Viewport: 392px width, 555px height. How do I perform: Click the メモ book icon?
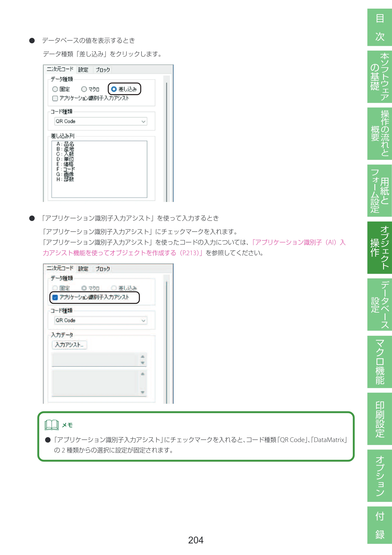click(x=51, y=425)
